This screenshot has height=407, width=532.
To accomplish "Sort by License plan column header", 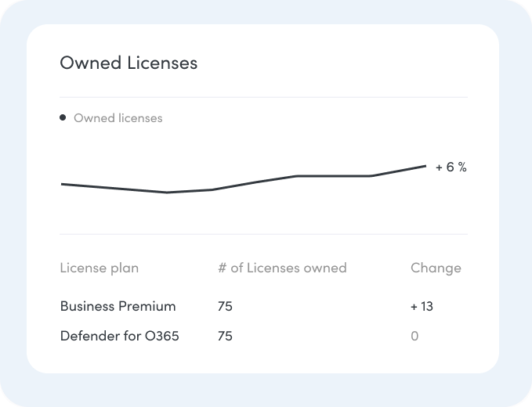I will point(100,268).
